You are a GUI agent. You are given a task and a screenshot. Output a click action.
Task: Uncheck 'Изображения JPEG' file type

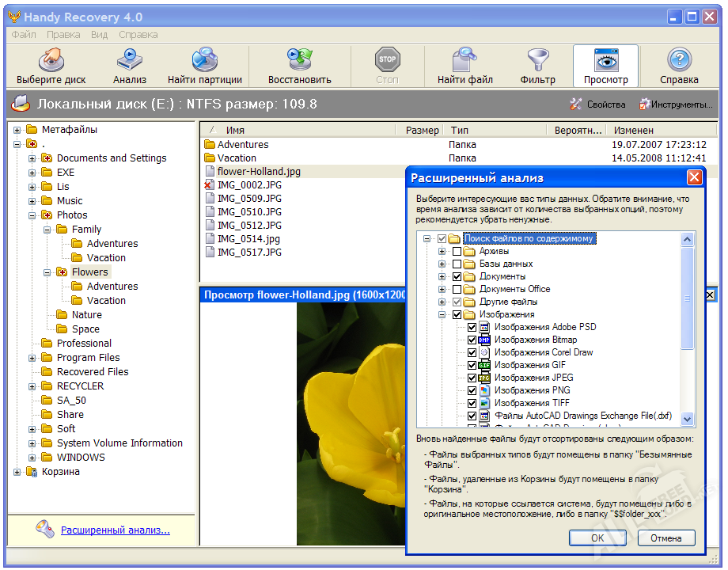click(472, 378)
